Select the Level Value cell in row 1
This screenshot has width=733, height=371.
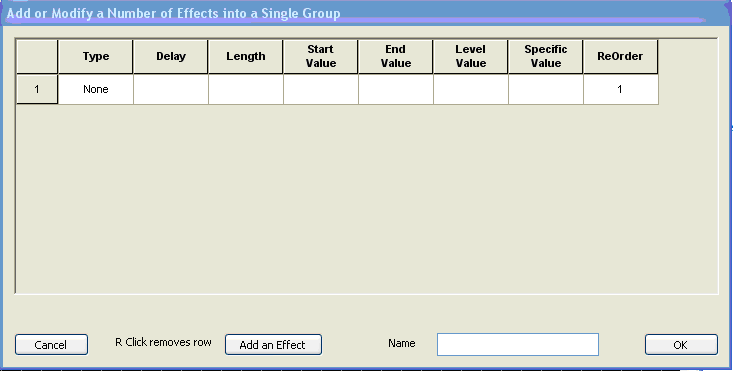point(471,89)
